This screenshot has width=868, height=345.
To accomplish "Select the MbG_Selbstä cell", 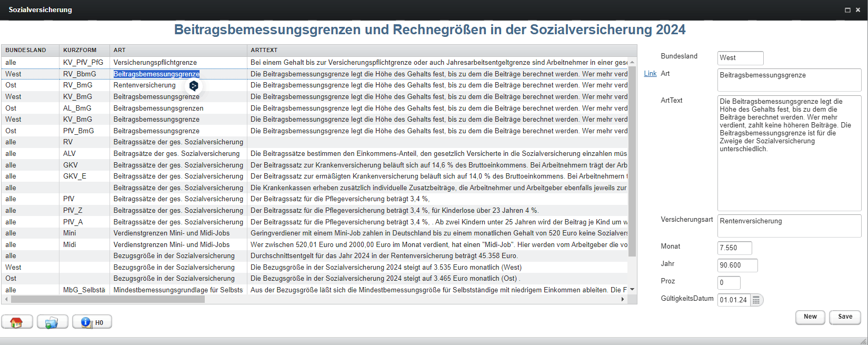I will 84,290.
